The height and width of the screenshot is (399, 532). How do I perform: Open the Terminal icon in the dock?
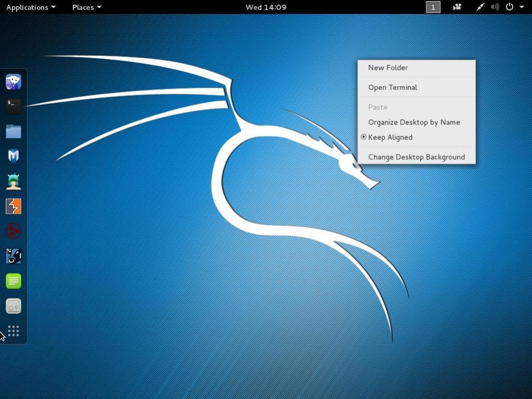pyautogui.click(x=14, y=107)
